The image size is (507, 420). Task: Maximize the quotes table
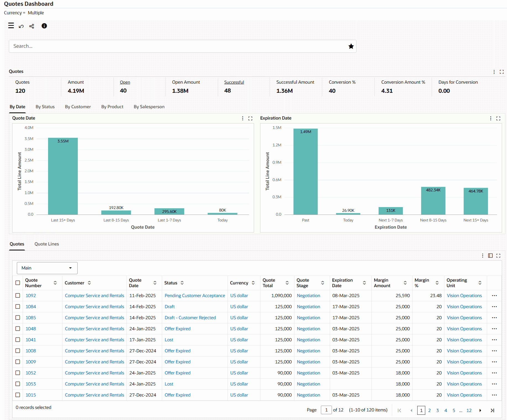[x=498, y=256]
